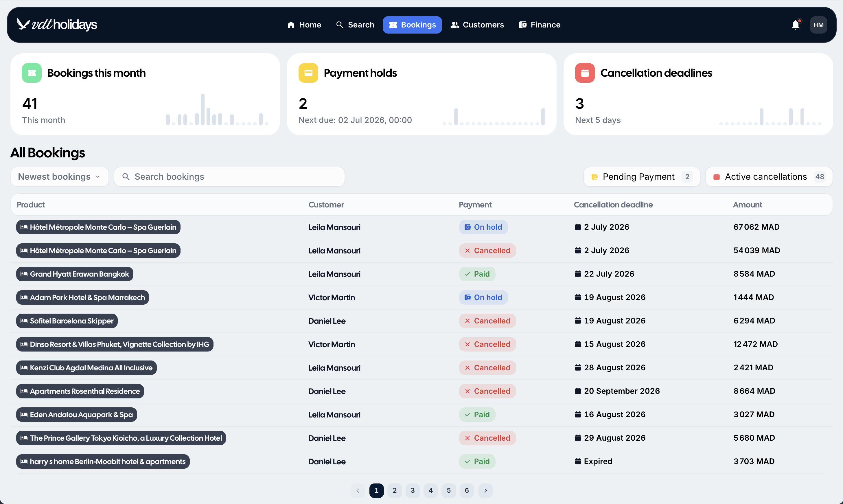
Task: Select page 1 in pagination
Action: click(376, 490)
